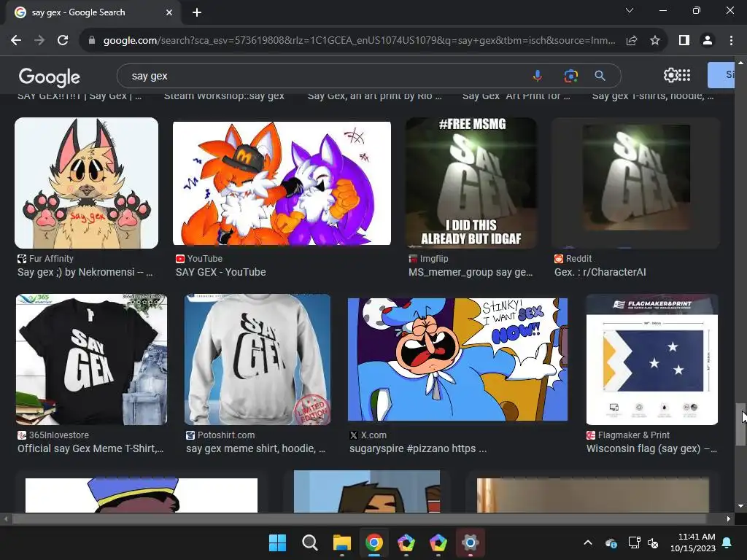Open the grey SAY GEX sweatshirt image

(258, 359)
